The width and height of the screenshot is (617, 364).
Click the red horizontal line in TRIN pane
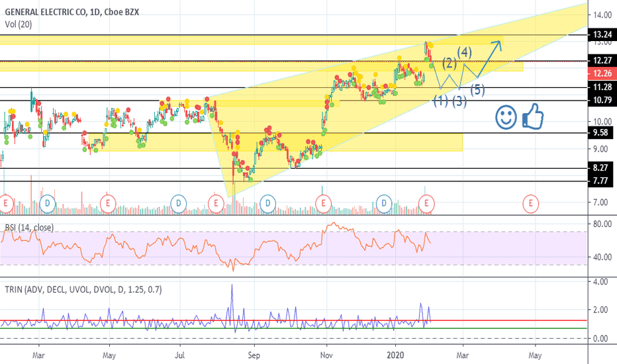tap(293, 321)
